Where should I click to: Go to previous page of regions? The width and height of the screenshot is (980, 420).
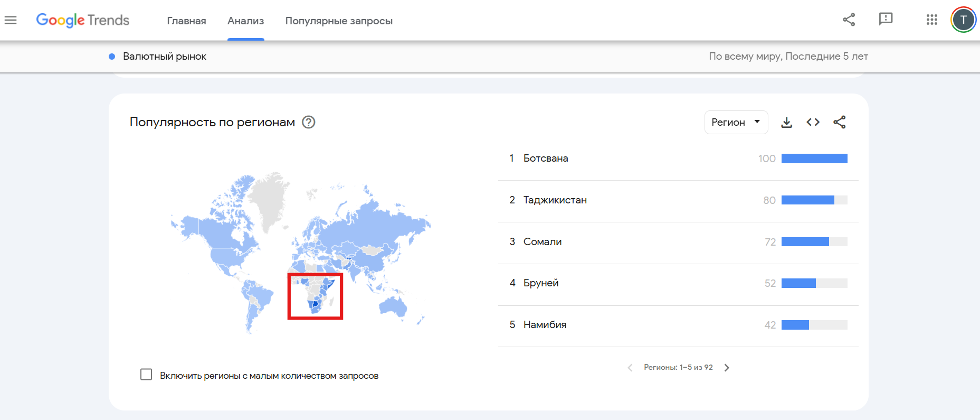coord(630,368)
